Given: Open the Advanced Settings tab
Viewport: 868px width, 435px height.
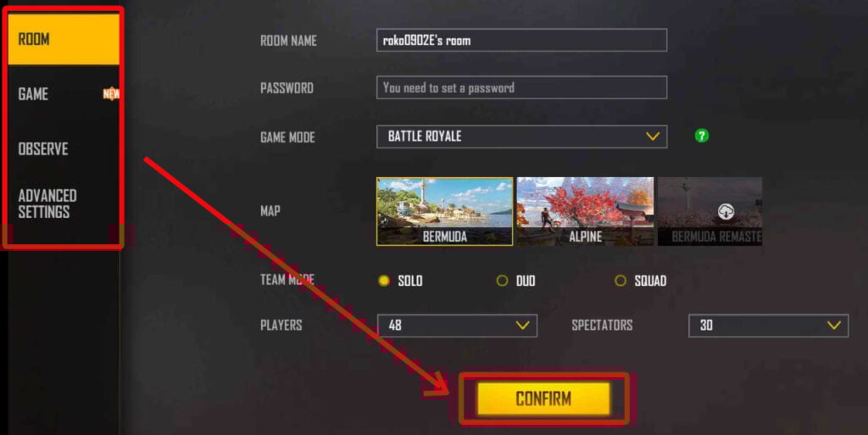Looking at the screenshot, I should (64, 204).
